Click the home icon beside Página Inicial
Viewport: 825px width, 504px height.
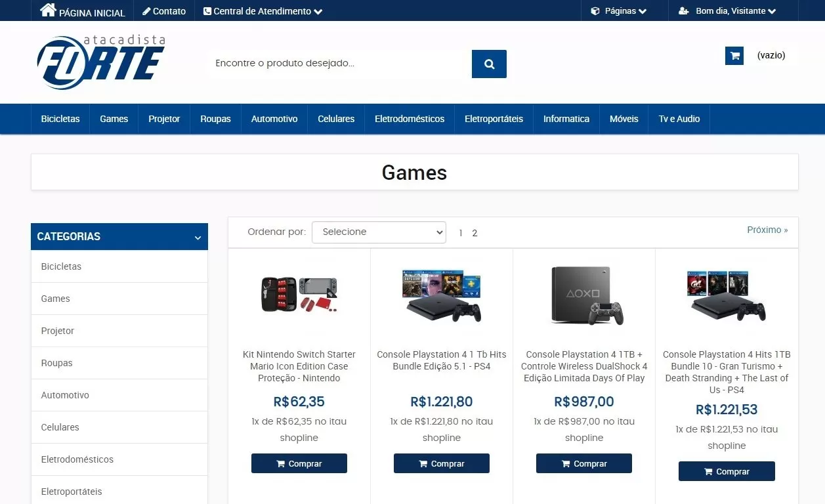coord(48,10)
